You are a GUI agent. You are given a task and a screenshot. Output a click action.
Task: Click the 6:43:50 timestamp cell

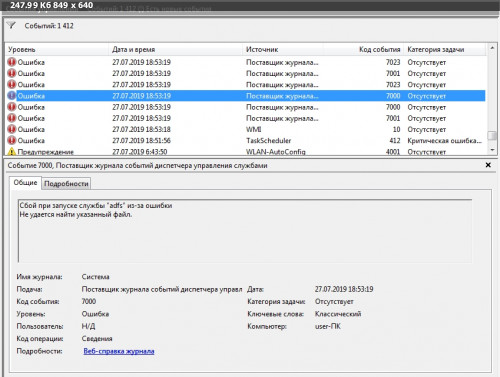(x=140, y=152)
